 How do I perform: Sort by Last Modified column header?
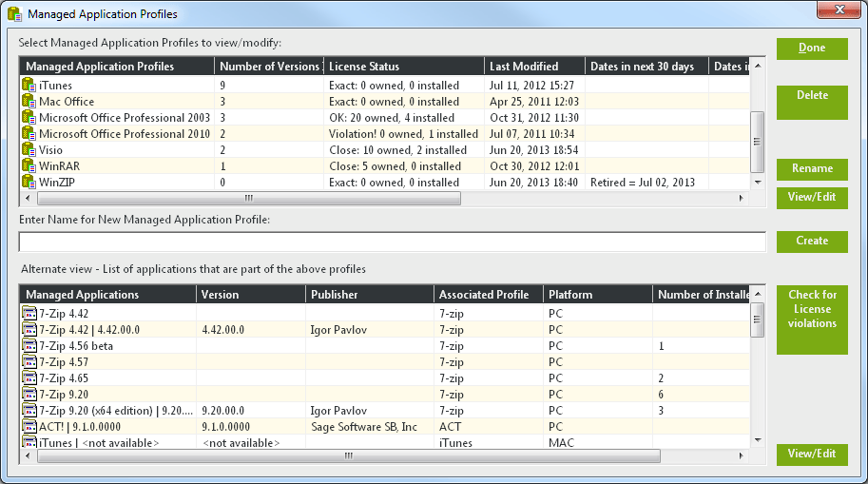(x=534, y=66)
